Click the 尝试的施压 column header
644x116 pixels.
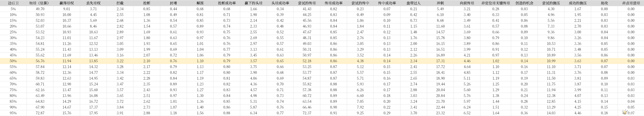(x=551, y=3)
